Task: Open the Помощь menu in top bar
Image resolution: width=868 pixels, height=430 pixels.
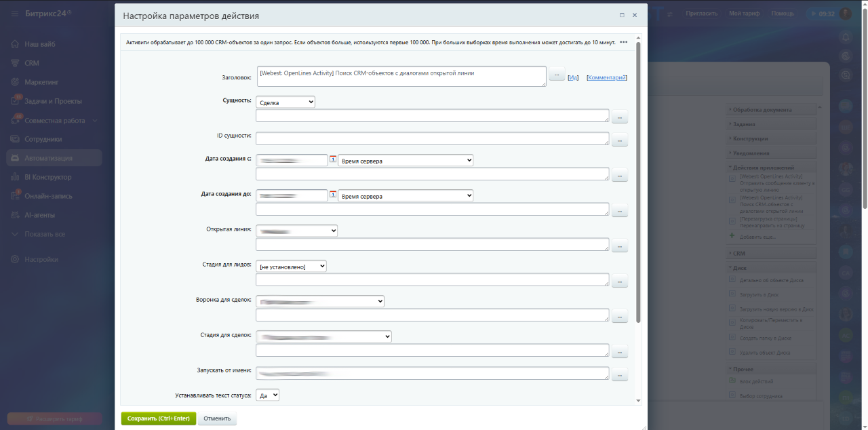Action: click(783, 14)
